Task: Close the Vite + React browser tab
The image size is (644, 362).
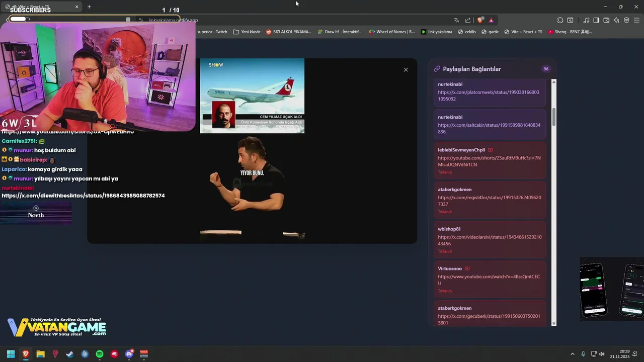Action: [77, 7]
